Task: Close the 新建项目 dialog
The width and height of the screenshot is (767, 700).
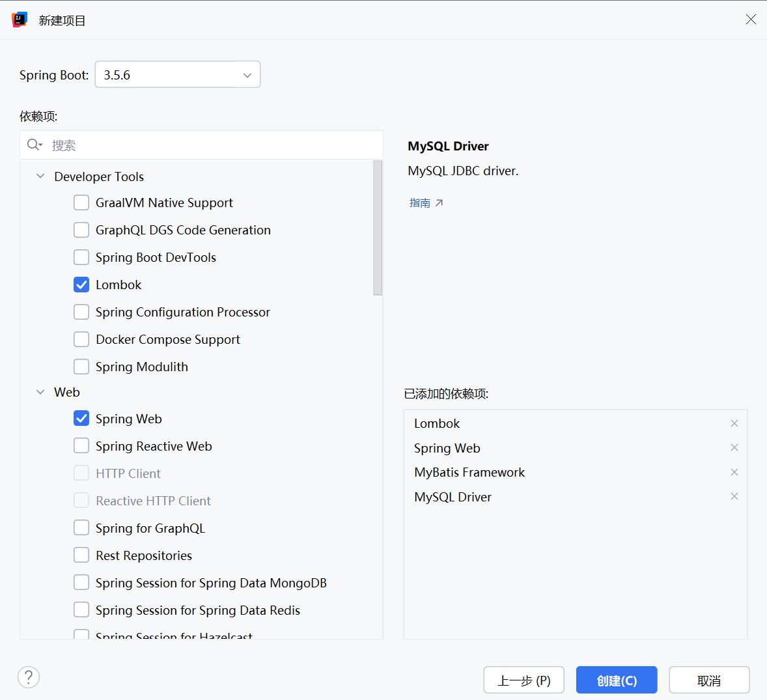Action: click(751, 20)
